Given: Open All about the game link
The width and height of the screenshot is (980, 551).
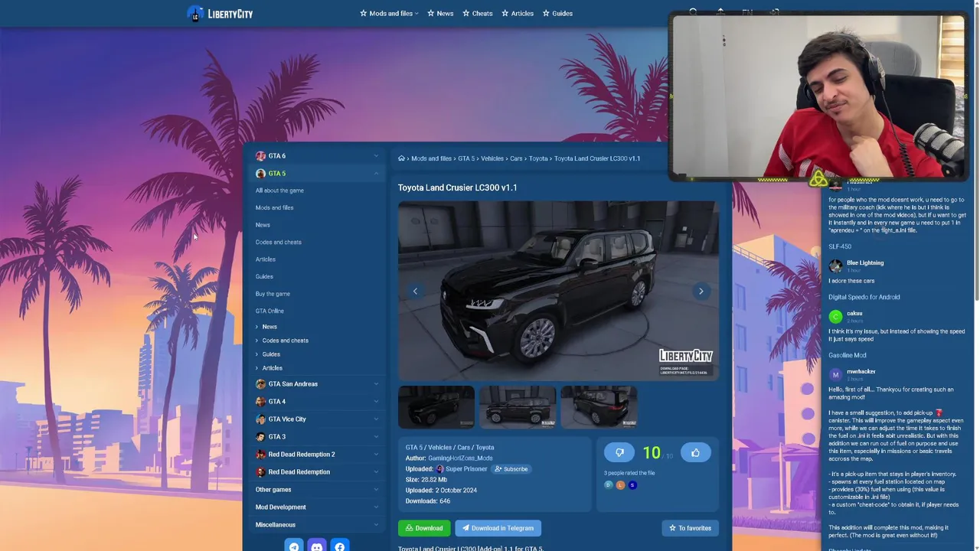Looking at the screenshot, I should point(279,191).
